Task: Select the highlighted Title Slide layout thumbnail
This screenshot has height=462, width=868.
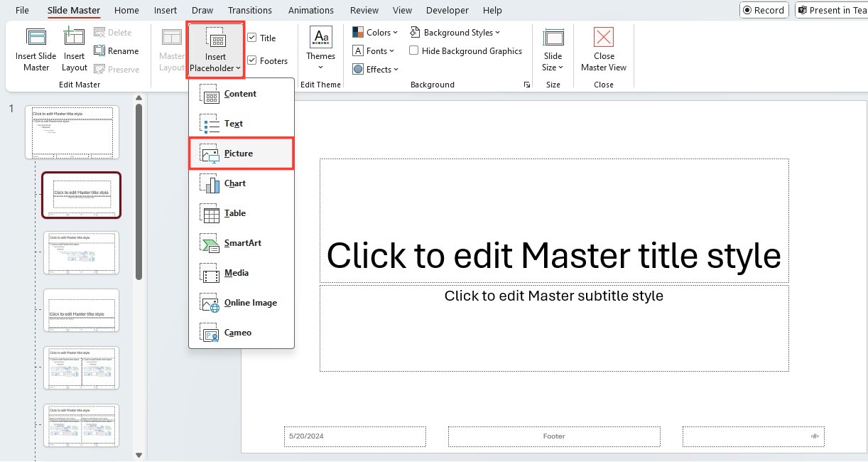Action: [x=82, y=195]
